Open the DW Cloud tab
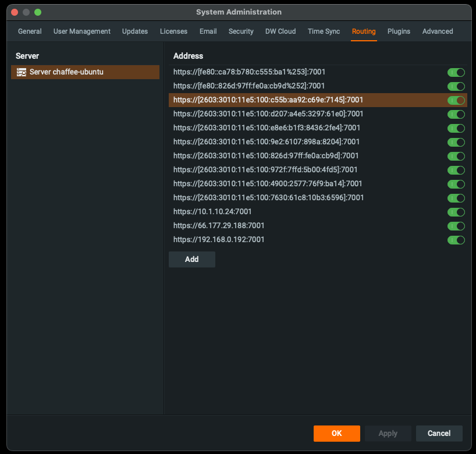This screenshot has width=476, height=454. (x=280, y=31)
